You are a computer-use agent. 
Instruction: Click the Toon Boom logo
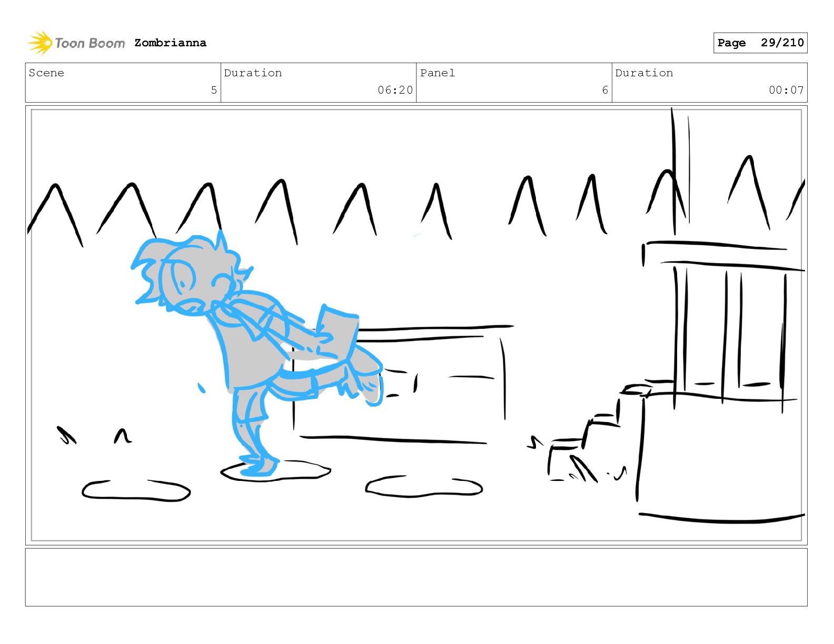pyautogui.click(x=76, y=43)
